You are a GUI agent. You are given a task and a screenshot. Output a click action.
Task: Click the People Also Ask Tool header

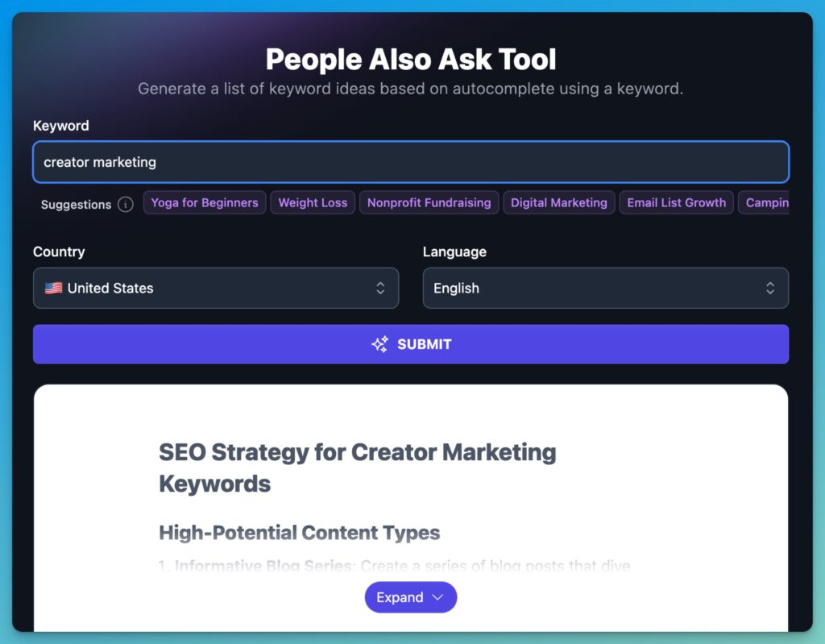tap(410, 59)
